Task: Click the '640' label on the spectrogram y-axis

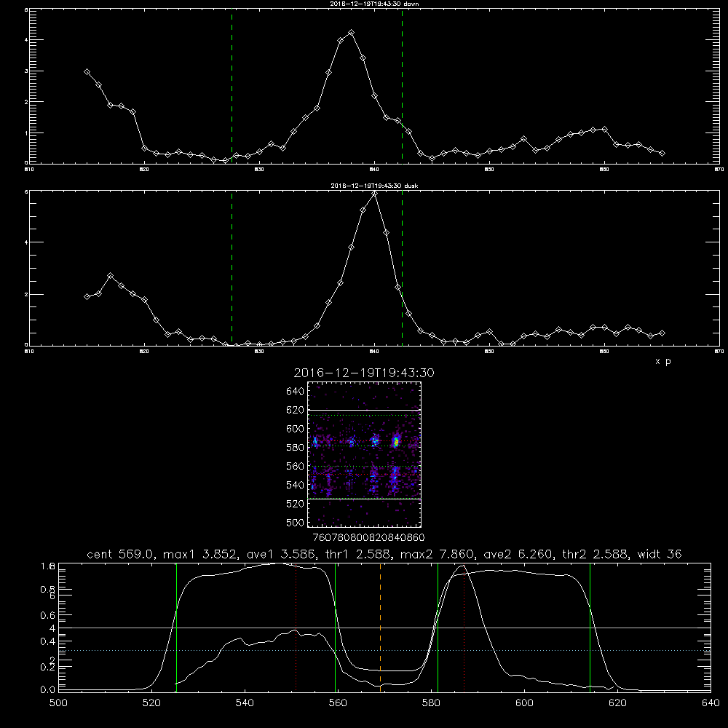Action: [296, 392]
